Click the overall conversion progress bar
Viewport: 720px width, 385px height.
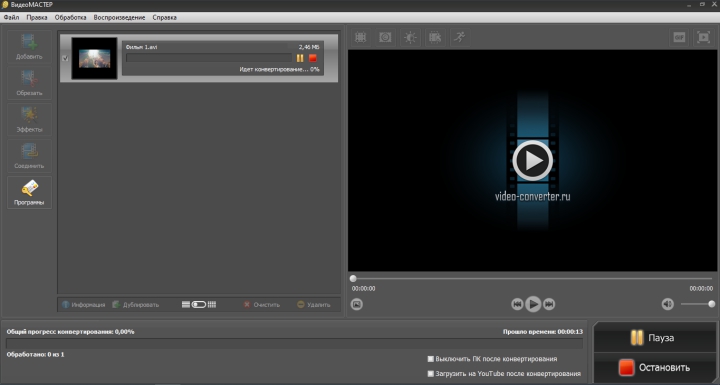294,343
